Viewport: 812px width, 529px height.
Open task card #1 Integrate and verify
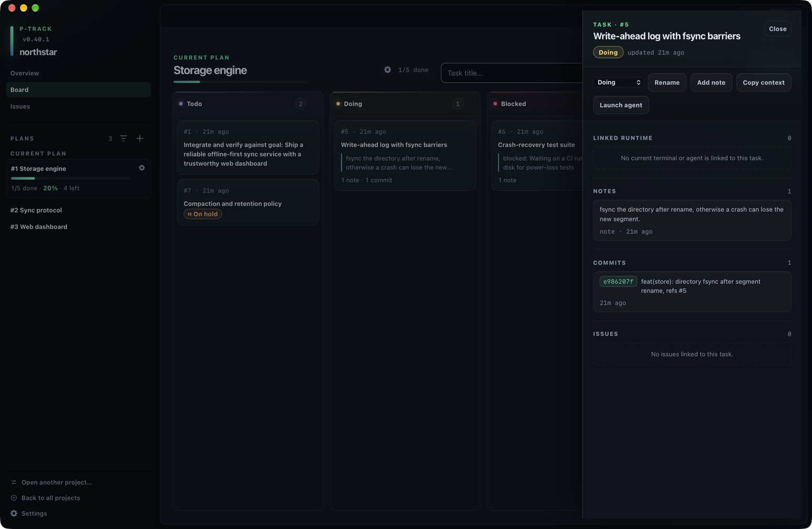point(248,147)
